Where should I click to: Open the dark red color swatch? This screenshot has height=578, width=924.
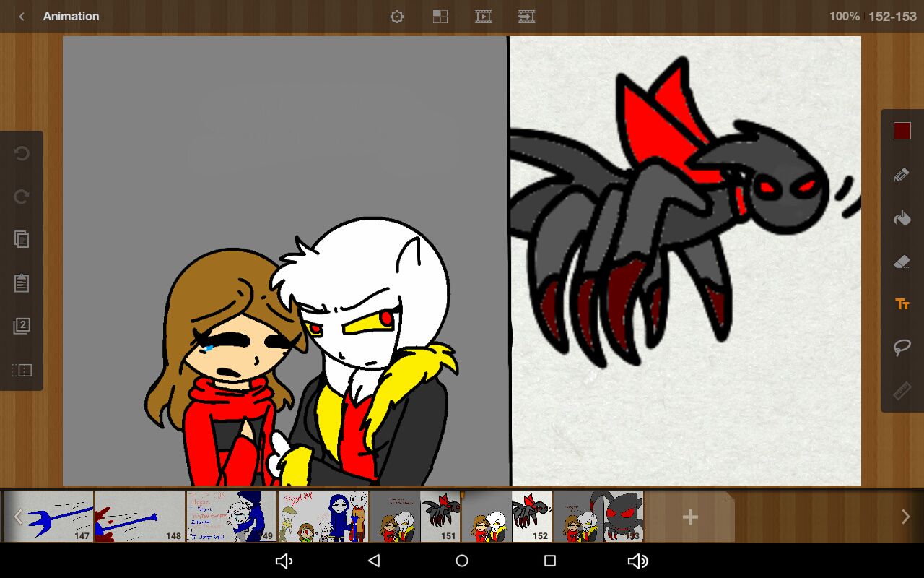coord(902,131)
